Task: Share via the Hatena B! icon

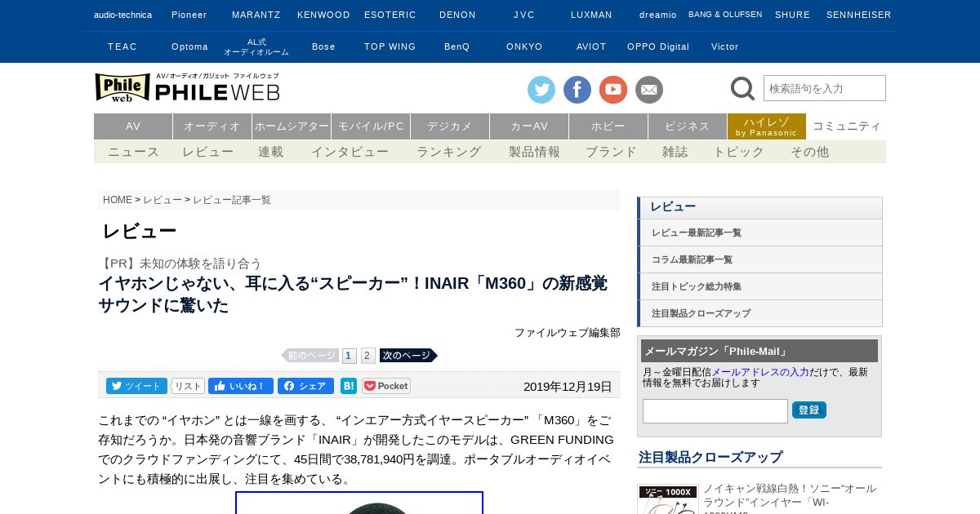Action: (349, 386)
